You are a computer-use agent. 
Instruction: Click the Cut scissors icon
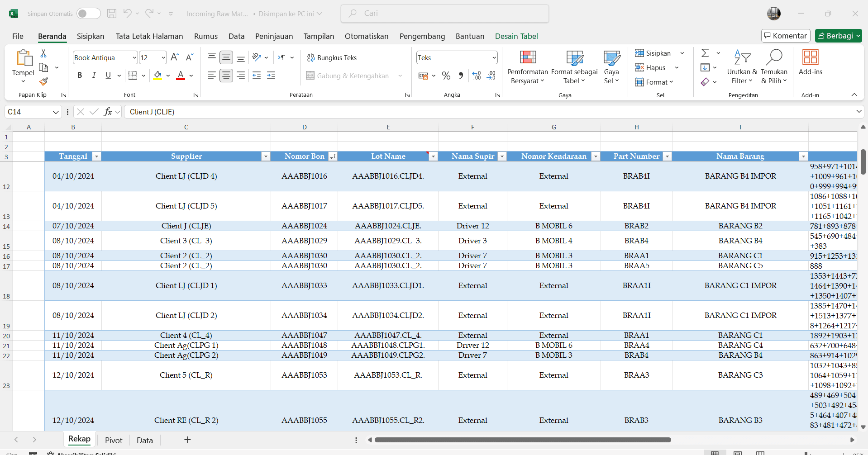pos(43,53)
